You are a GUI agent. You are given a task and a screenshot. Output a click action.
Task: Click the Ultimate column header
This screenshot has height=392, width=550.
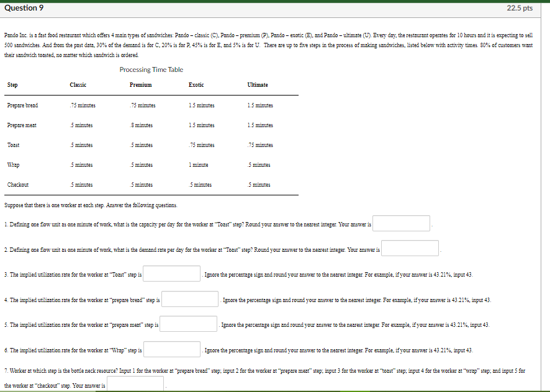[x=258, y=85]
